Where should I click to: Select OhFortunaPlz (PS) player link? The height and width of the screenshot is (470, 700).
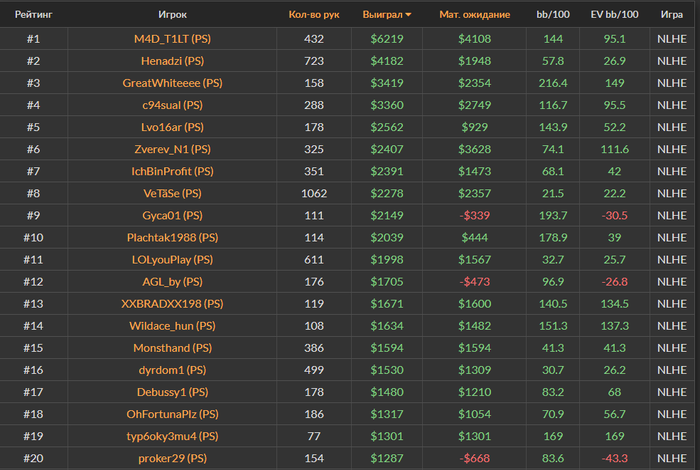[172, 414]
